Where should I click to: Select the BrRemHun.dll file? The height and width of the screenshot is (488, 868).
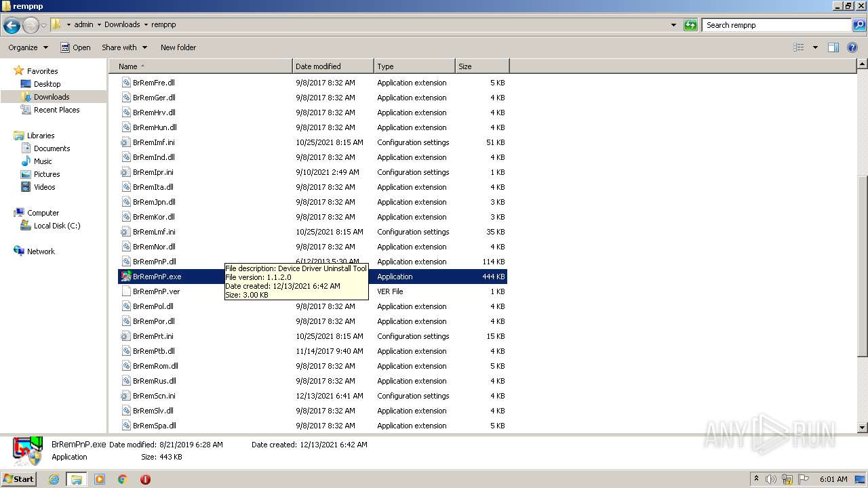(313, 127)
